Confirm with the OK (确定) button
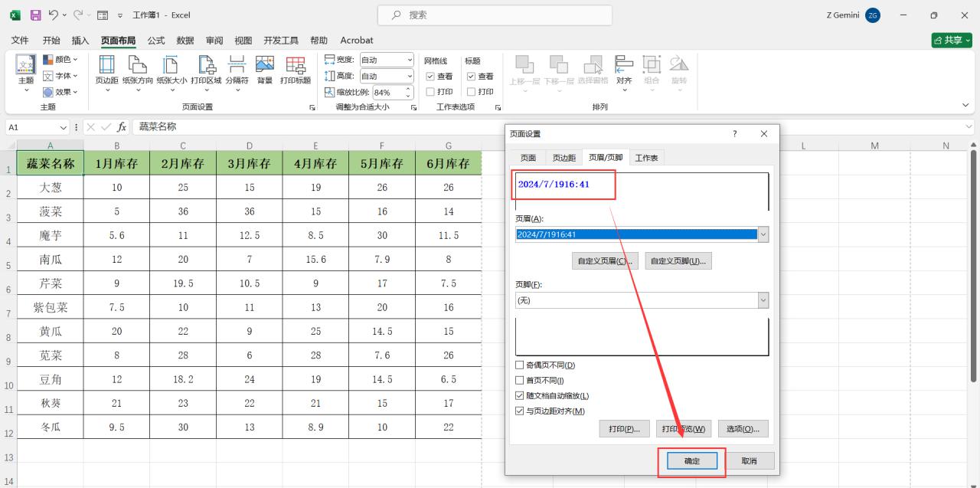Image resolution: width=980 pixels, height=488 pixels. [692, 461]
